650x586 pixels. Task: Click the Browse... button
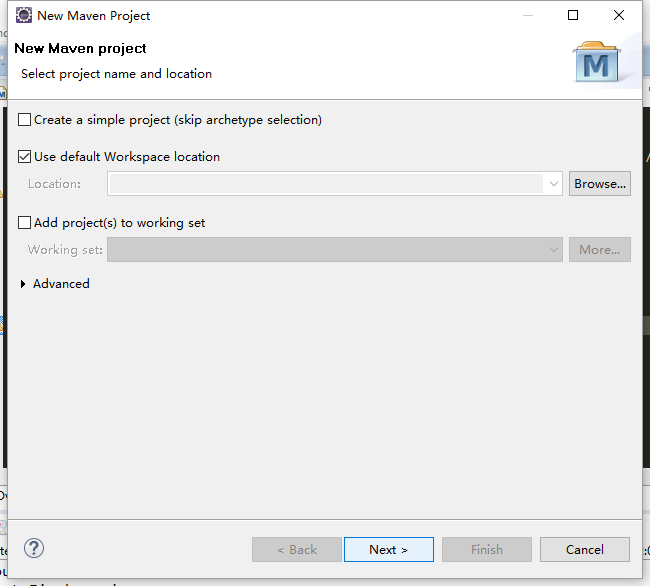(600, 184)
